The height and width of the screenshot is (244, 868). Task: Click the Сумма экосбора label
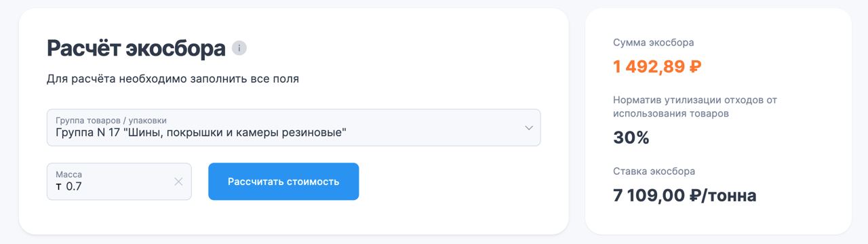click(x=653, y=43)
